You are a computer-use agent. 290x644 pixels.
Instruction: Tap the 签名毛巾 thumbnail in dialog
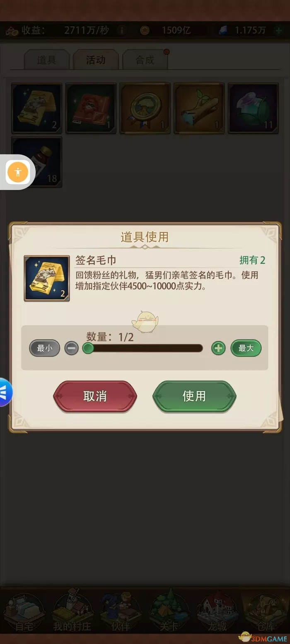tap(47, 278)
